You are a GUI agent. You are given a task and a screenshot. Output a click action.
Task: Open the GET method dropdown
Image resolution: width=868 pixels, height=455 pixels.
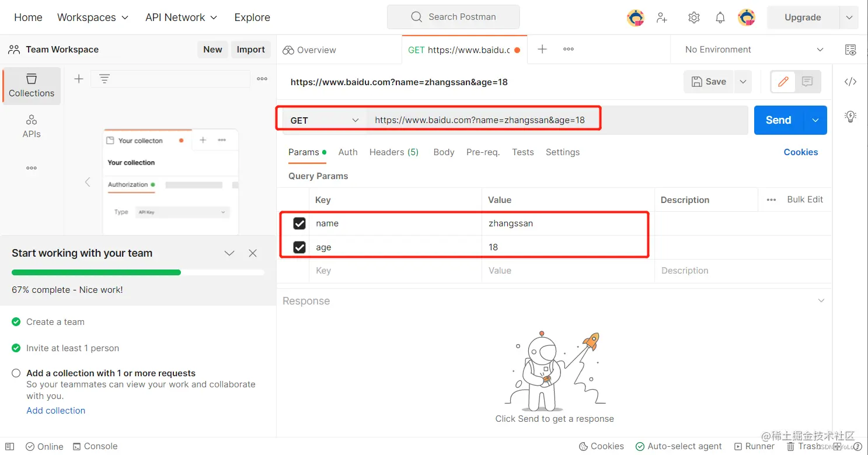[x=325, y=120]
